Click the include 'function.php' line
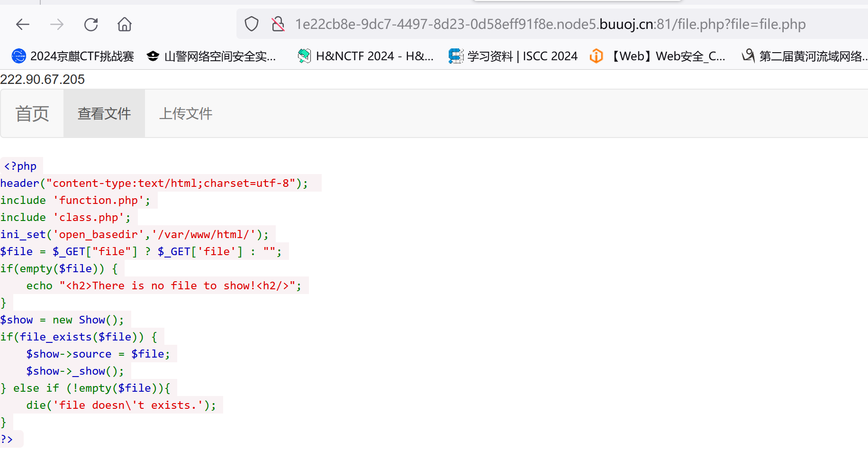This screenshot has height=451, width=868. (75, 200)
